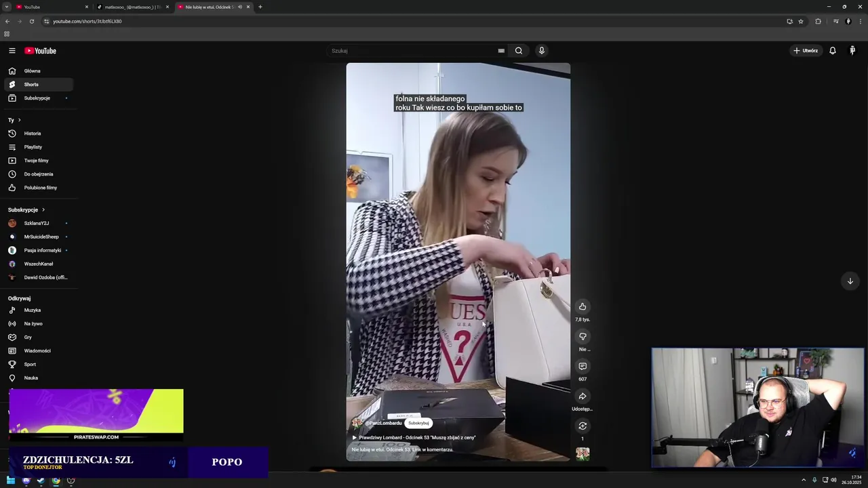The image size is (868, 488).
Task: Bookmark this page with star icon
Action: [801, 21]
